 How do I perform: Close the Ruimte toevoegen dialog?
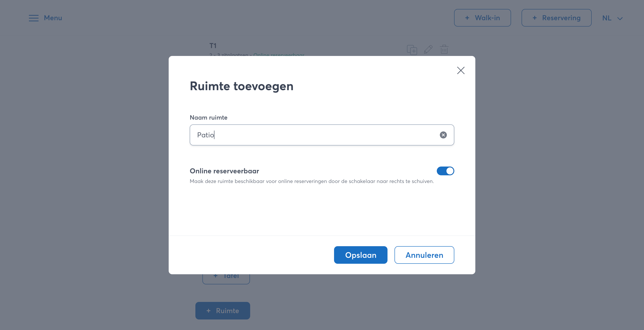coord(460,70)
